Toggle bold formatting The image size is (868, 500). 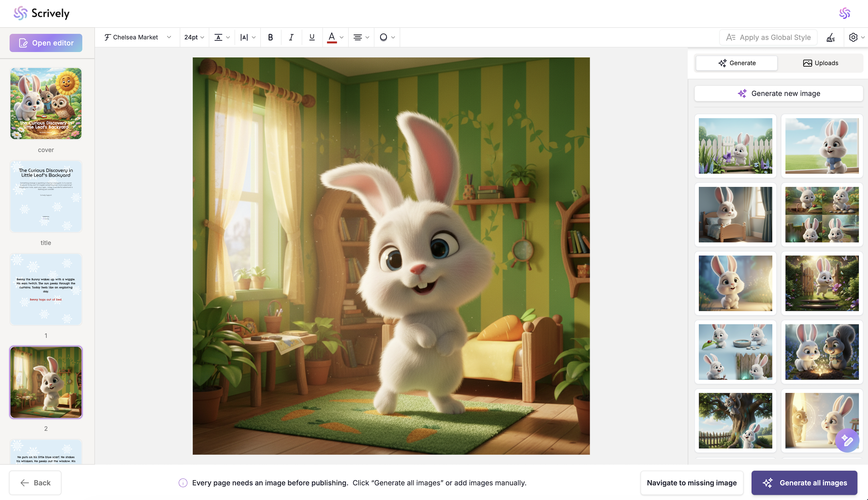[x=270, y=37]
